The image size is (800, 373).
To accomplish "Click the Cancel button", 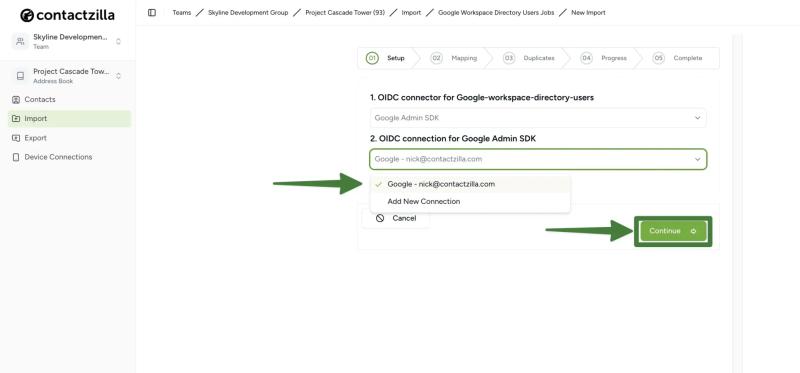I will tap(396, 218).
